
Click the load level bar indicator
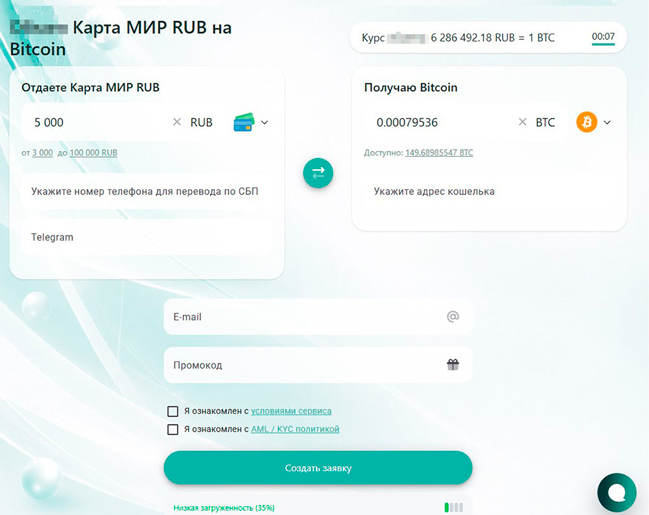454,507
